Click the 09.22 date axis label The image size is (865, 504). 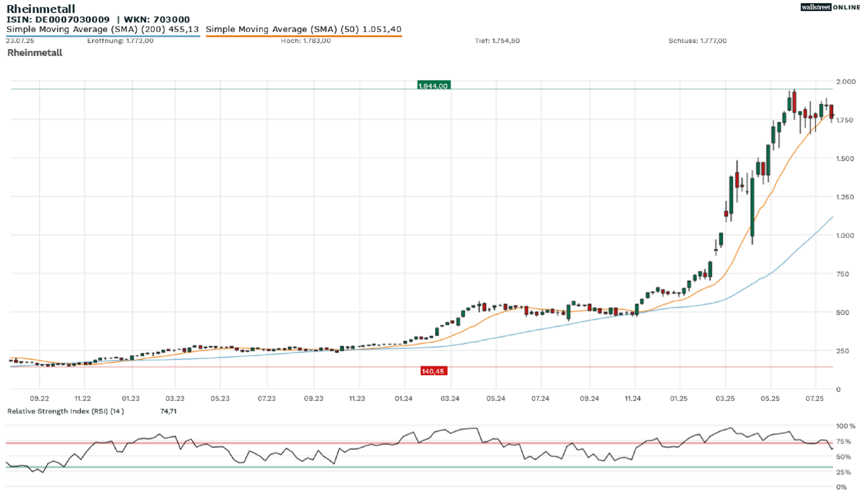[39, 398]
